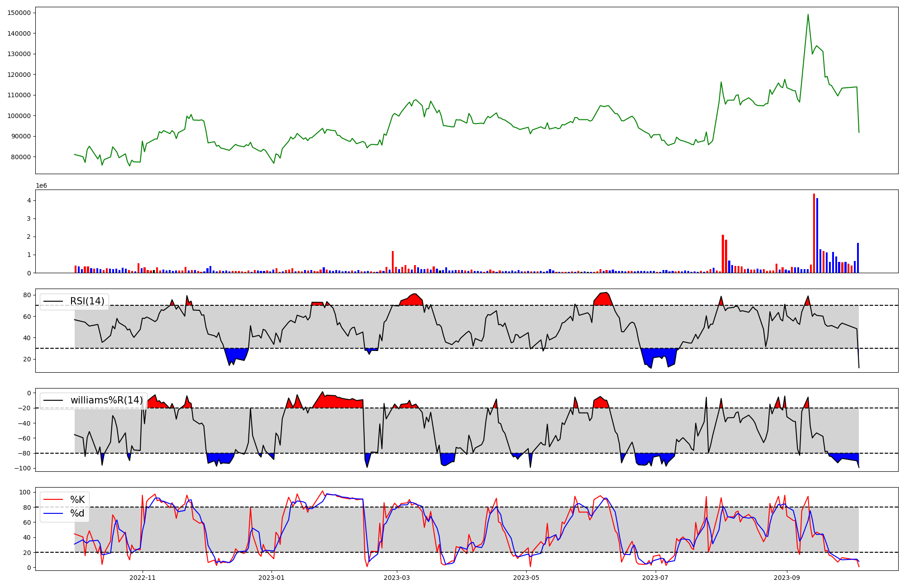Click the blue %d legend line sample
Image resolution: width=905 pixels, height=588 pixels.
(x=52, y=513)
